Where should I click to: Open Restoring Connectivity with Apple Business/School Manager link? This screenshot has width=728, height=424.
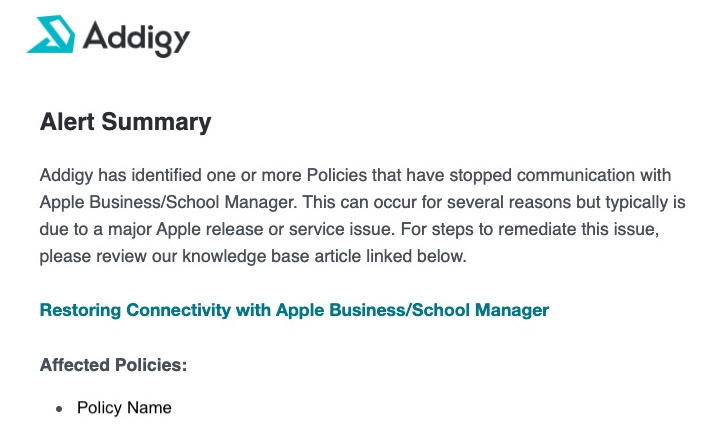[294, 310]
